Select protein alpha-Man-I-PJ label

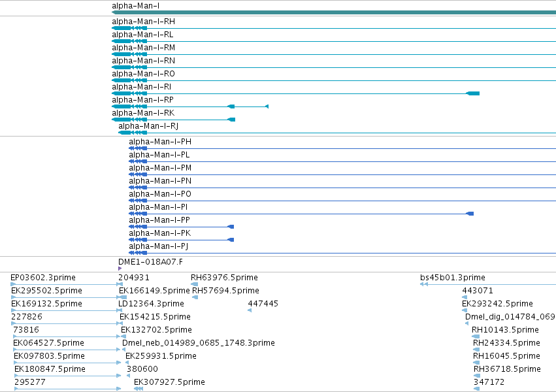click(x=159, y=247)
